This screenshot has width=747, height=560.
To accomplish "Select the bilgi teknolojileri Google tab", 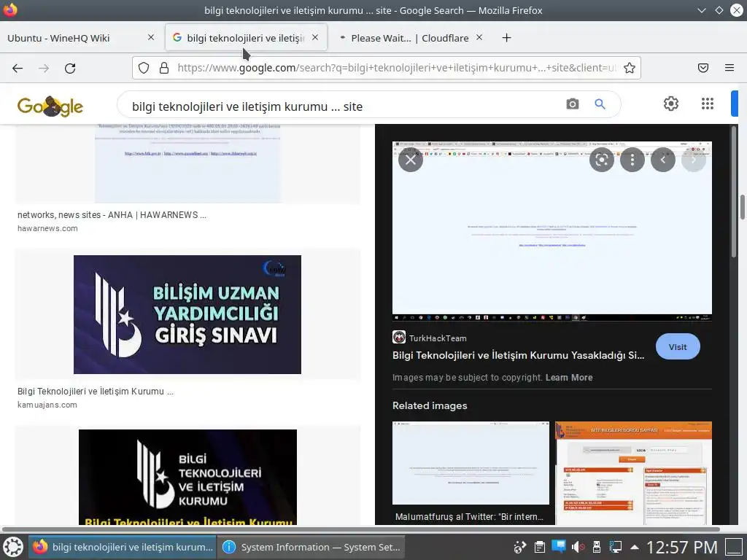I will (246, 38).
